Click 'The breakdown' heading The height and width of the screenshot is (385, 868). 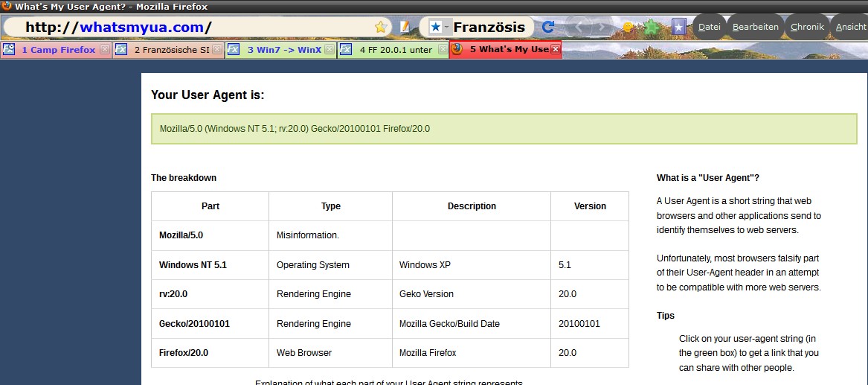184,178
